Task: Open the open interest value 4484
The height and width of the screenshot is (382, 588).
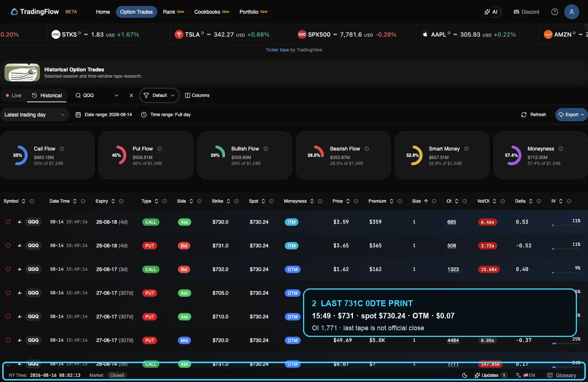Action: pos(453,340)
